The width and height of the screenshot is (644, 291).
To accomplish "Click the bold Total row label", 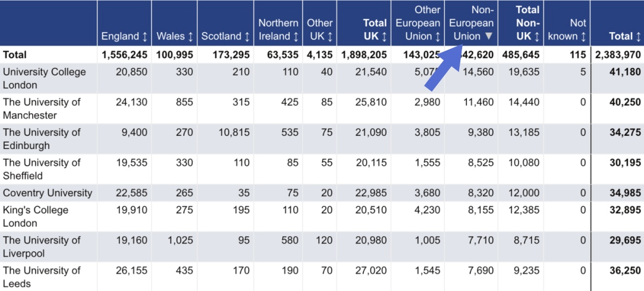I will coord(14,55).
